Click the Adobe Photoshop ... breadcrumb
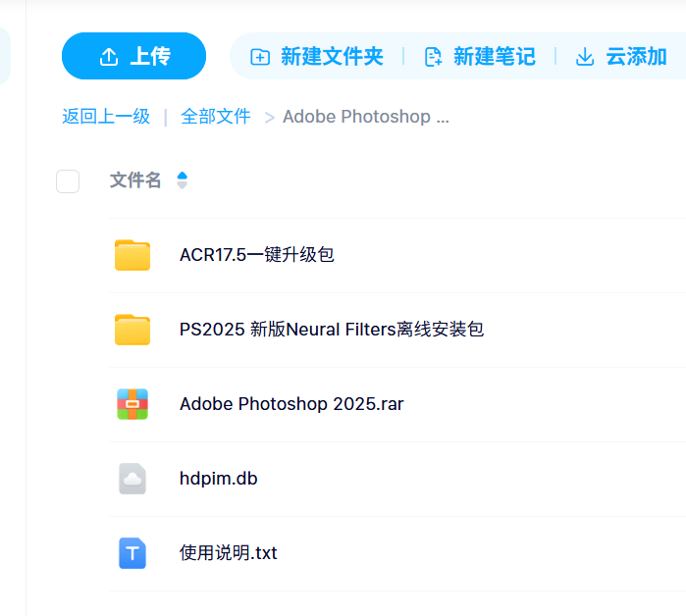 click(366, 117)
